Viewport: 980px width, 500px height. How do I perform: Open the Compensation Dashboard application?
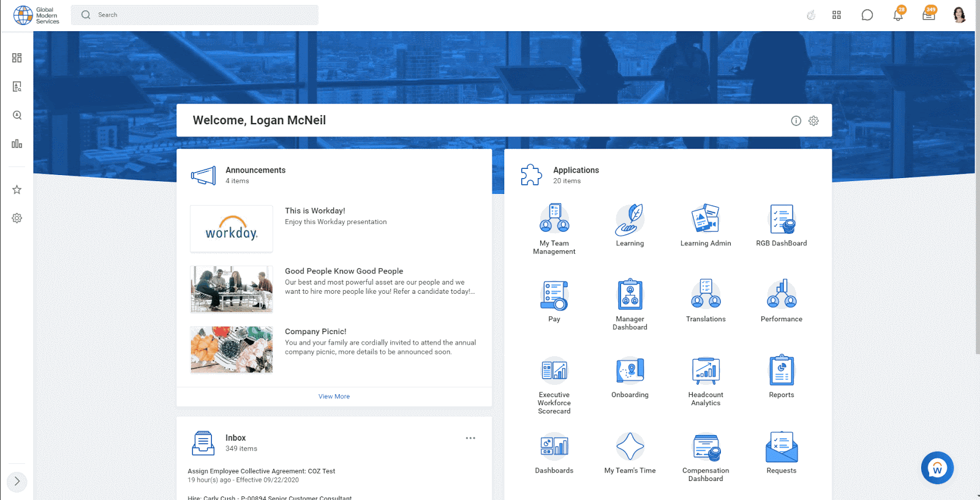coord(706,457)
